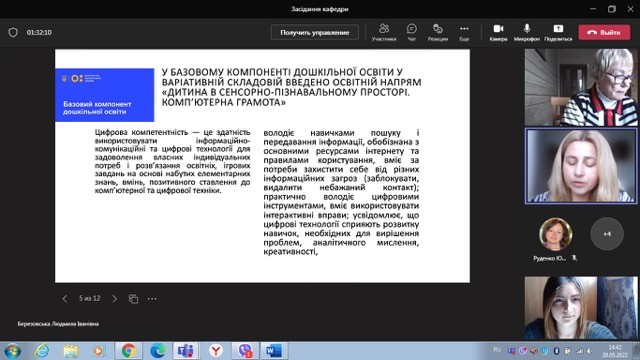Image resolution: width=640 pixels, height=360 pixels.
Task: Select Руденко participant avatar
Action: 556,234
